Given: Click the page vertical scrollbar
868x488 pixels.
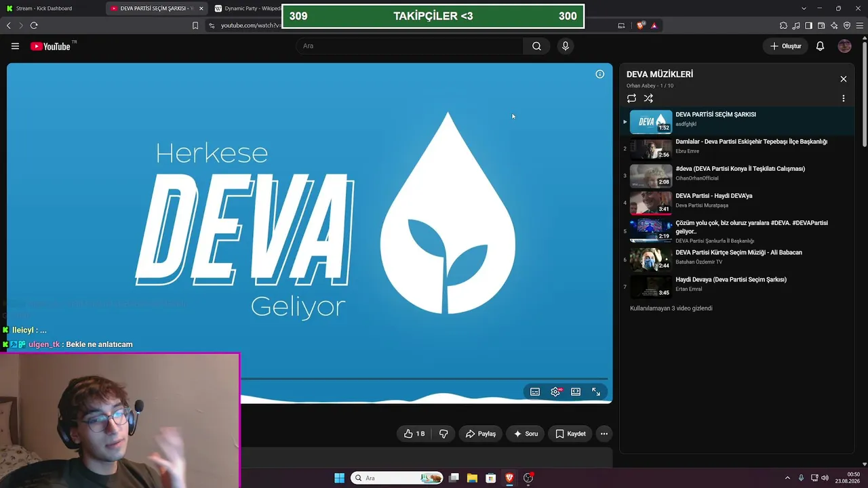Looking at the screenshot, I should click(865, 95).
